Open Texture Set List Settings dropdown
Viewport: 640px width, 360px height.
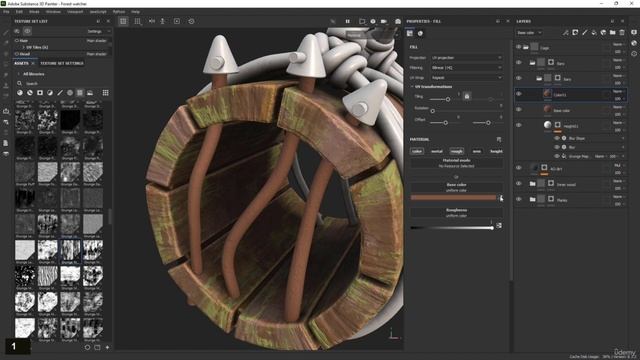pos(98,31)
